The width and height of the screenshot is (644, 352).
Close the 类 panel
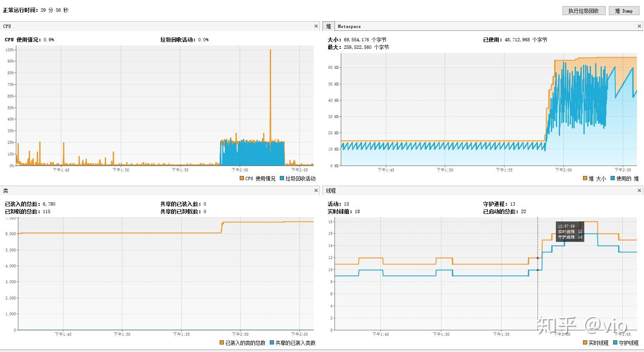click(x=316, y=190)
